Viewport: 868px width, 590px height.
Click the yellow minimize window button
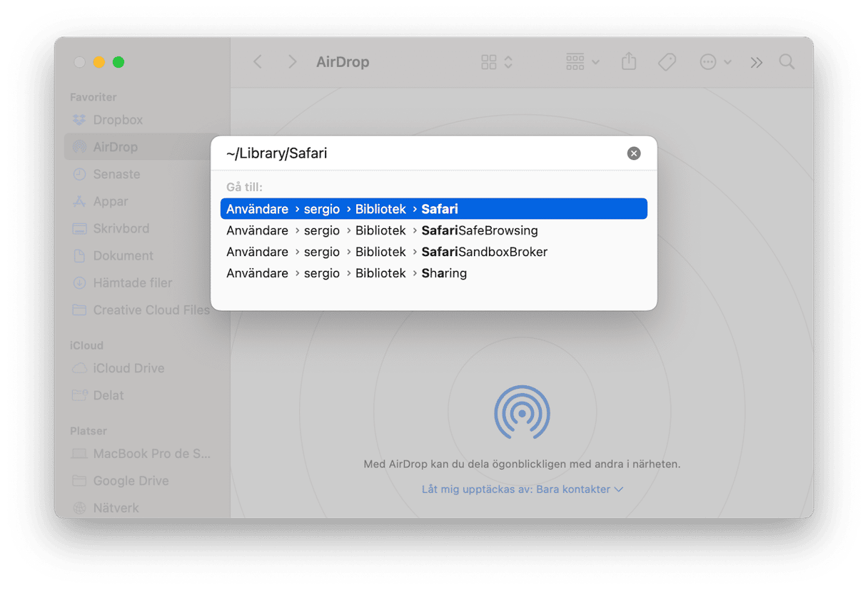pos(99,62)
